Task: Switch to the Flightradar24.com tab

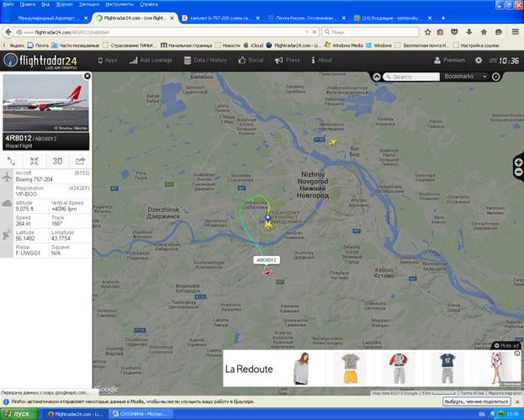Action: (x=135, y=18)
